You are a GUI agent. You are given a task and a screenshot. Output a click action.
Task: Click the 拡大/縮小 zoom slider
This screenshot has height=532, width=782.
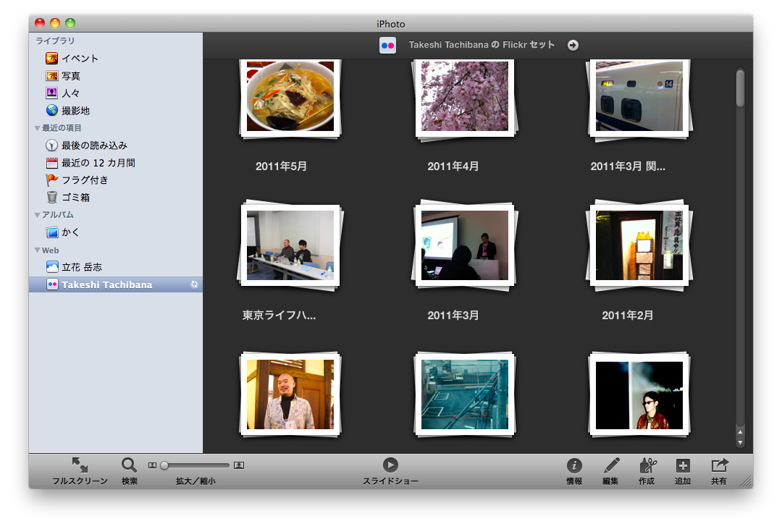[195, 465]
